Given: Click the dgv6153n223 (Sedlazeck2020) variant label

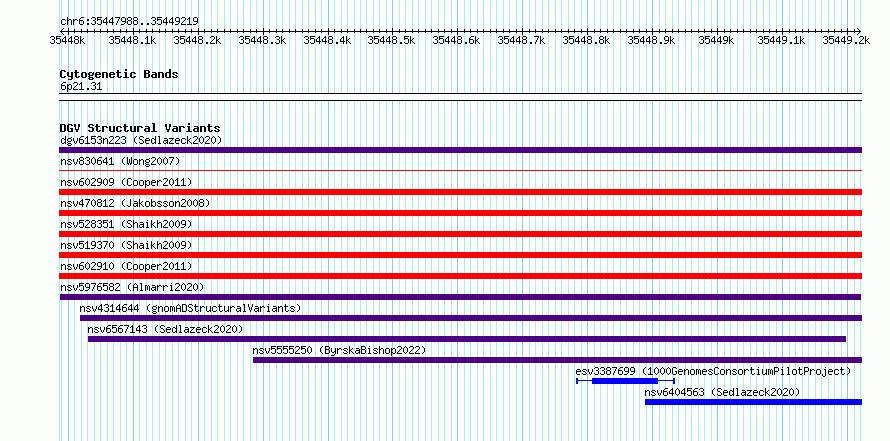Looking at the screenshot, I should tap(141, 140).
